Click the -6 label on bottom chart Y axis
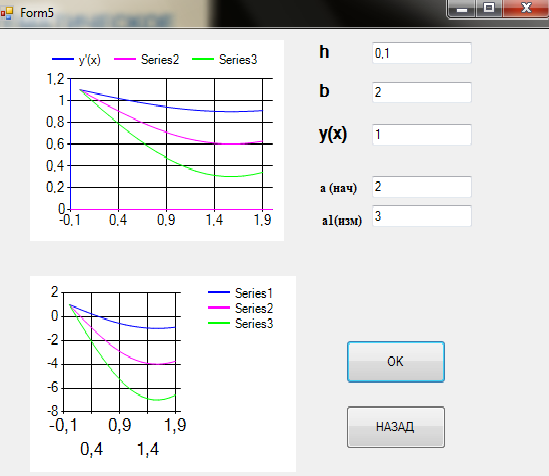549x476 pixels. tap(53, 387)
